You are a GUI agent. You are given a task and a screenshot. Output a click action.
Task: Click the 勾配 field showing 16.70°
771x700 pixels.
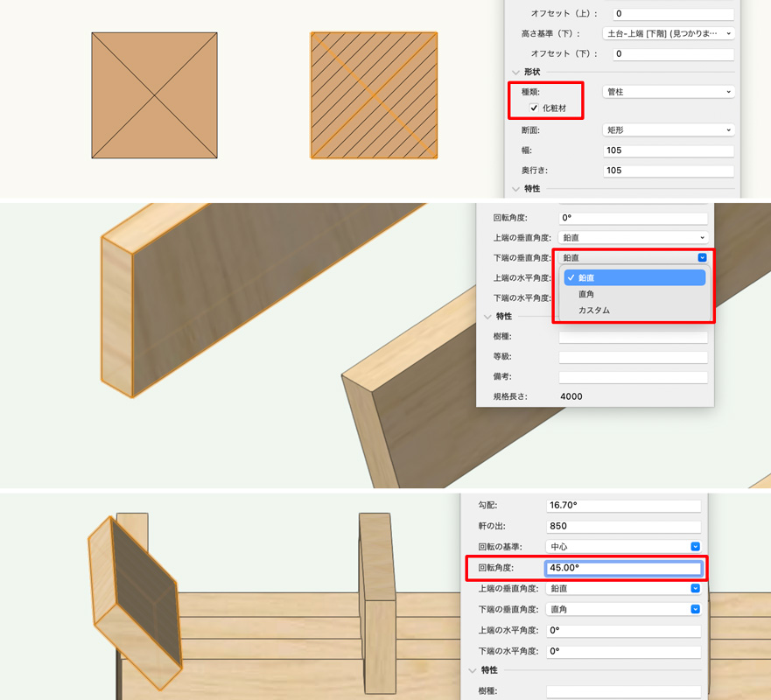click(623, 506)
